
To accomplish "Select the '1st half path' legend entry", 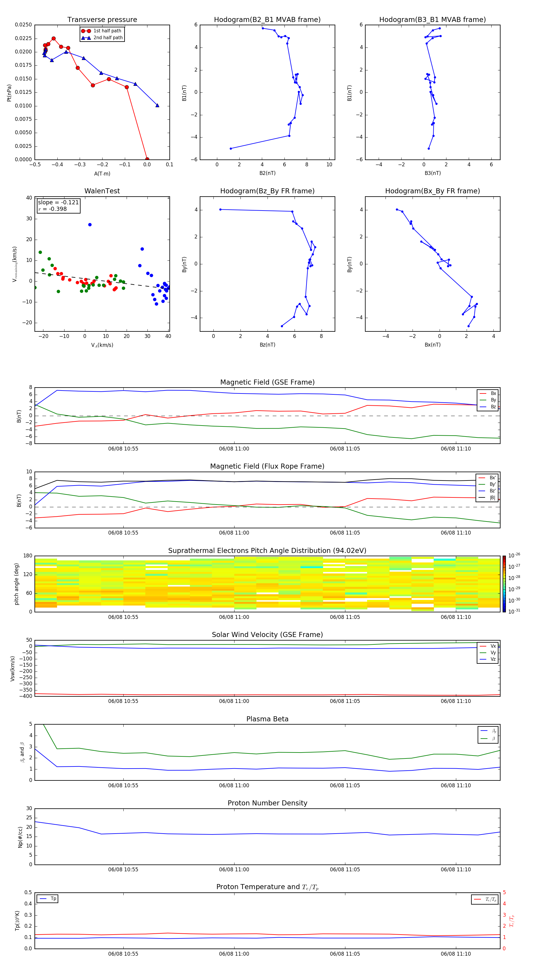I will click(x=101, y=31).
